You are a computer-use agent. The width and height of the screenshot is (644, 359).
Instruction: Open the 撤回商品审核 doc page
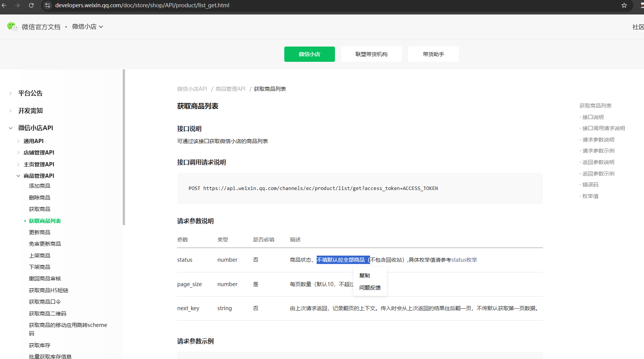pos(45,279)
